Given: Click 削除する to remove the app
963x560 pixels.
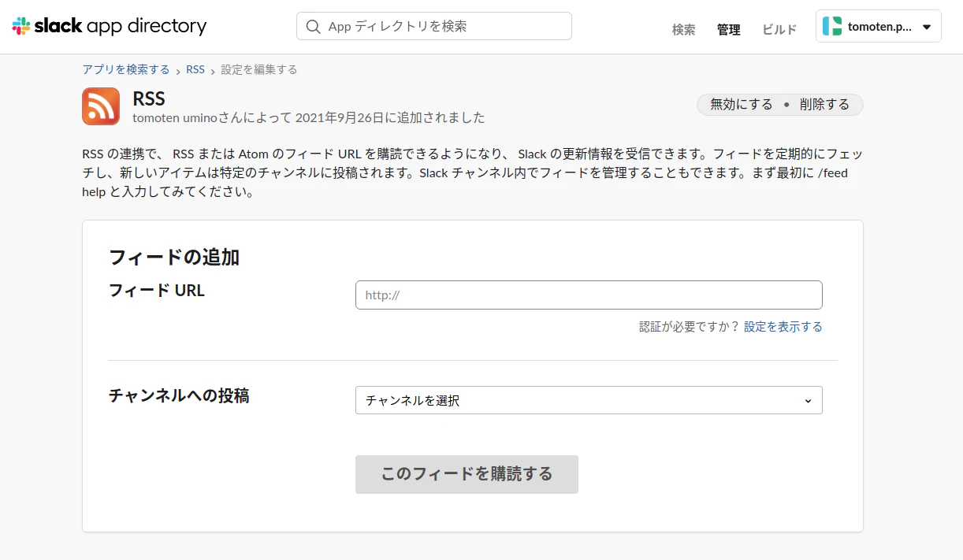Looking at the screenshot, I should (824, 105).
